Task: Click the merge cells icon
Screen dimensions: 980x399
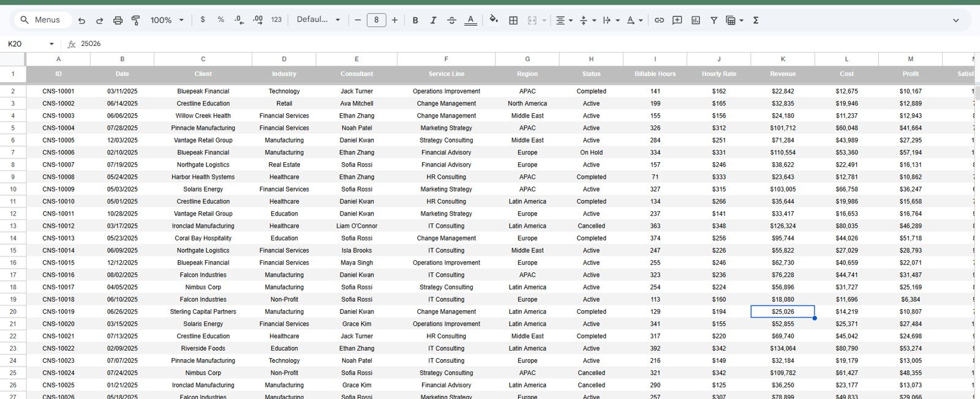Action: coord(532,20)
